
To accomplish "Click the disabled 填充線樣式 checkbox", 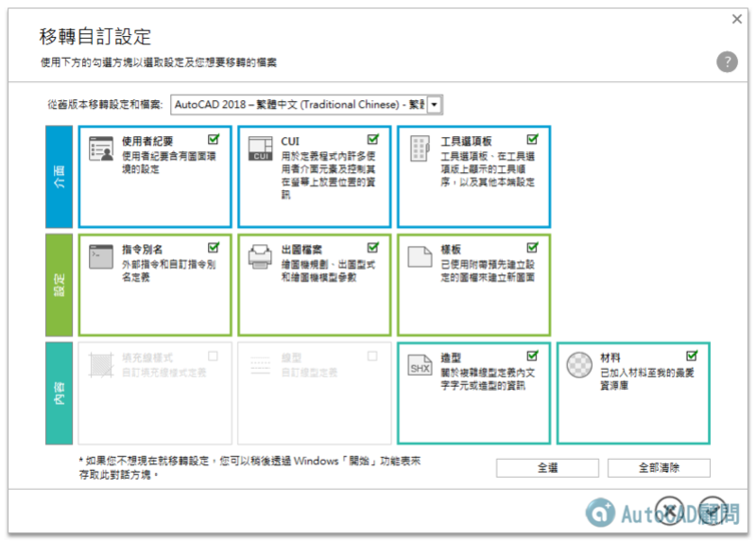I will pos(214,357).
